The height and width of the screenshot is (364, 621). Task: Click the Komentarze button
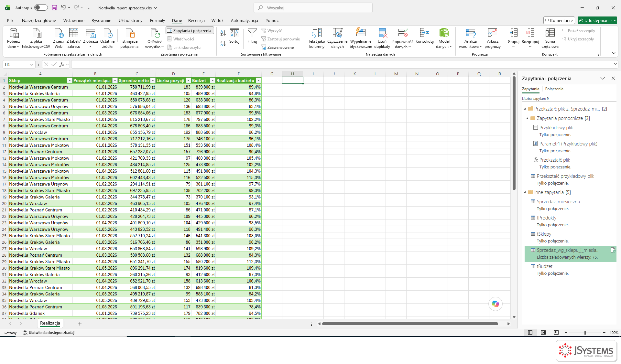pyautogui.click(x=559, y=20)
